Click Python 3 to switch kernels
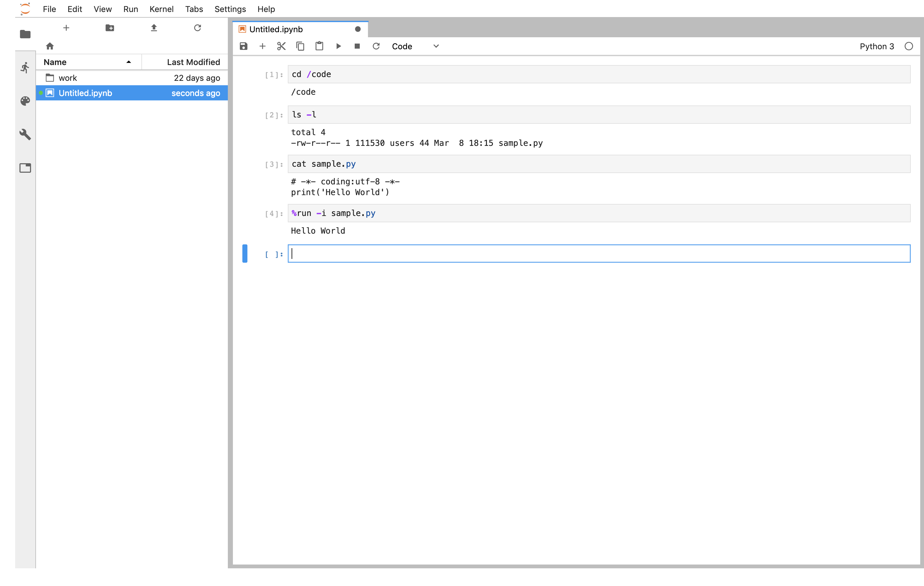 click(877, 46)
